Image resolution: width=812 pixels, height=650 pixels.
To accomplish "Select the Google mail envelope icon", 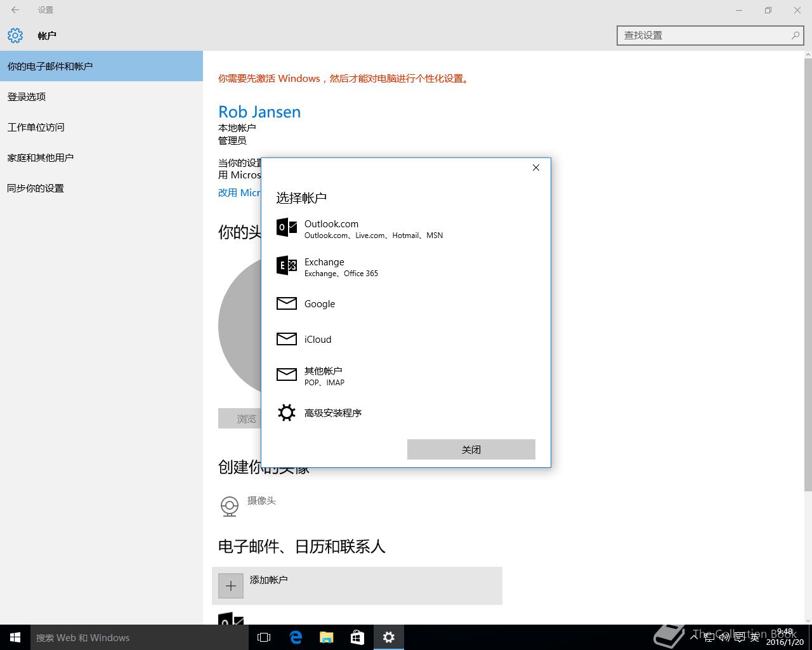I will (x=287, y=303).
